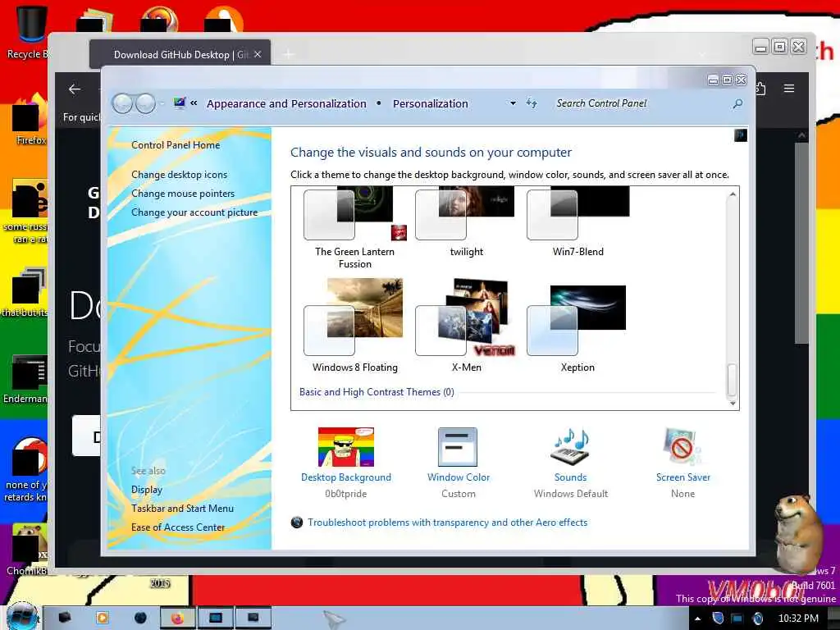The width and height of the screenshot is (840, 630).
Task: Open the Sounds icon
Action: click(x=571, y=447)
